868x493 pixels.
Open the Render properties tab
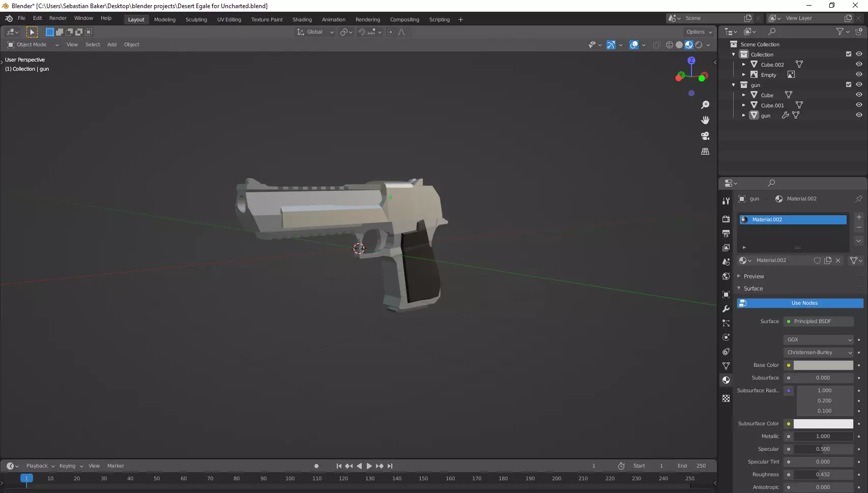[x=726, y=219]
